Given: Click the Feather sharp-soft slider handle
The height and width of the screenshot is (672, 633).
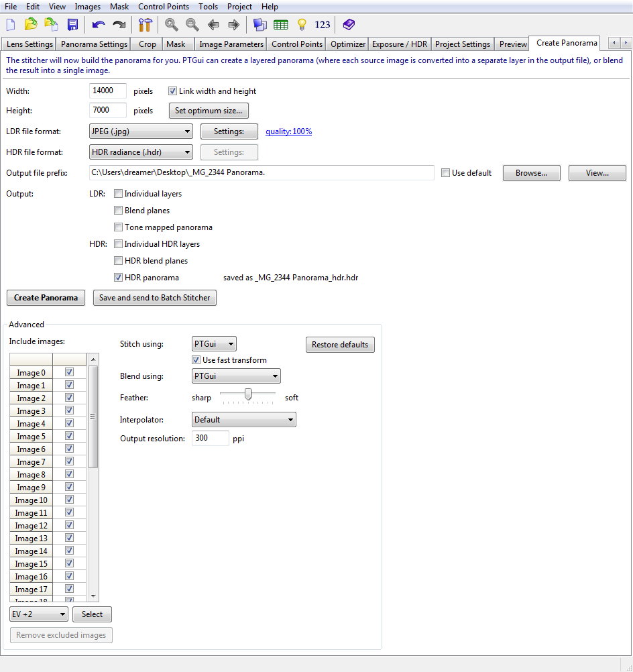Looking at the screenshot, I should coord(248,394).
